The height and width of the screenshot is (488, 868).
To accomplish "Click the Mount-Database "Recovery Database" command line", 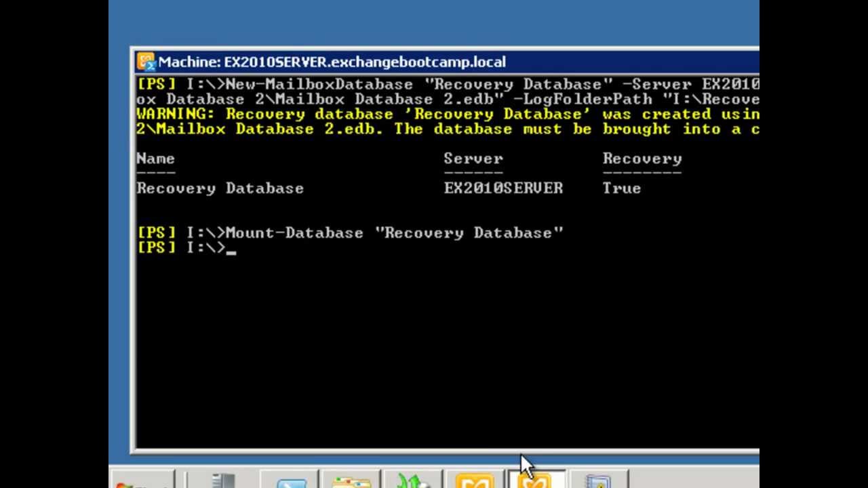I will [x=350, y=233].
